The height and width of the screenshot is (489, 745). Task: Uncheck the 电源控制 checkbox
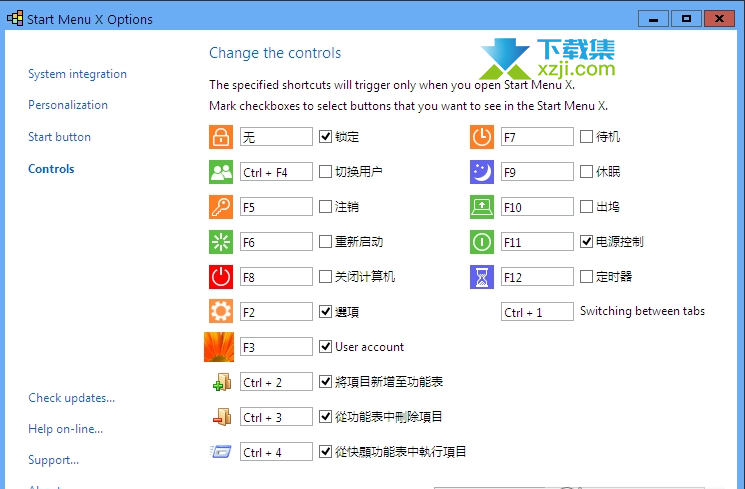click(587, 242)
